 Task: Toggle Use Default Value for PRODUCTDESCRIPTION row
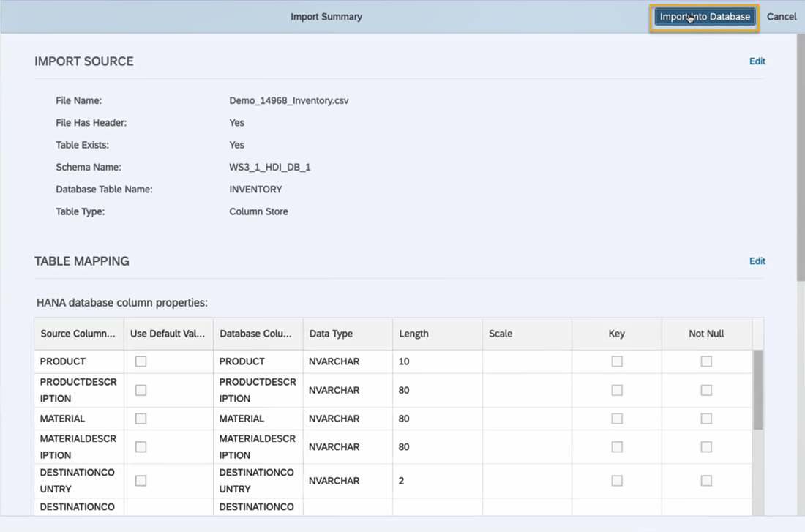(141, 390)
